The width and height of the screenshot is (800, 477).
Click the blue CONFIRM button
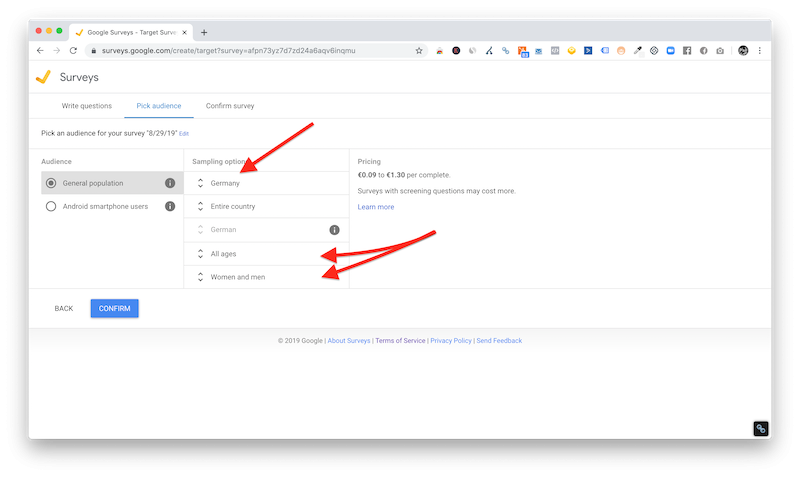[x=114, y=308]
